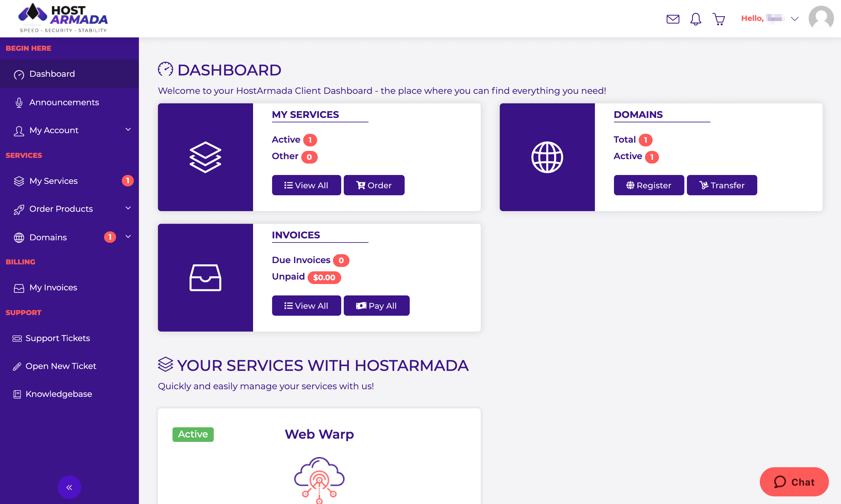Screen dimensions: 841x504
Task: Click the sidebar Domains globe icon
Action: coord(19,237)
